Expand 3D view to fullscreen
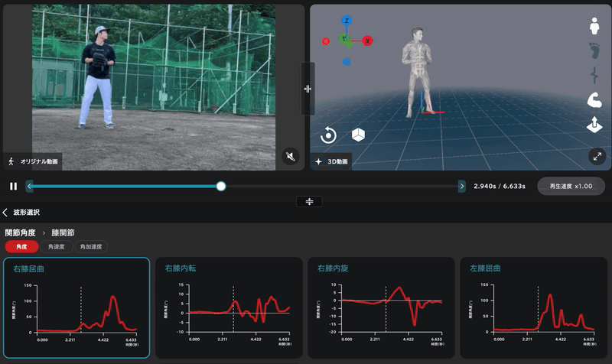612x364 pixels. click(x=597, y=157)
